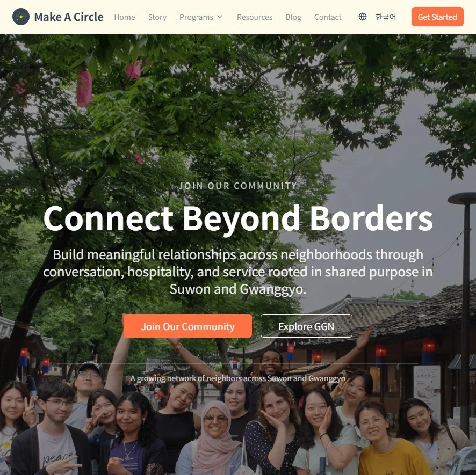This screenshot has height=475, width=476.
Task: Go to the Home nav link
Action: point(125,17)
